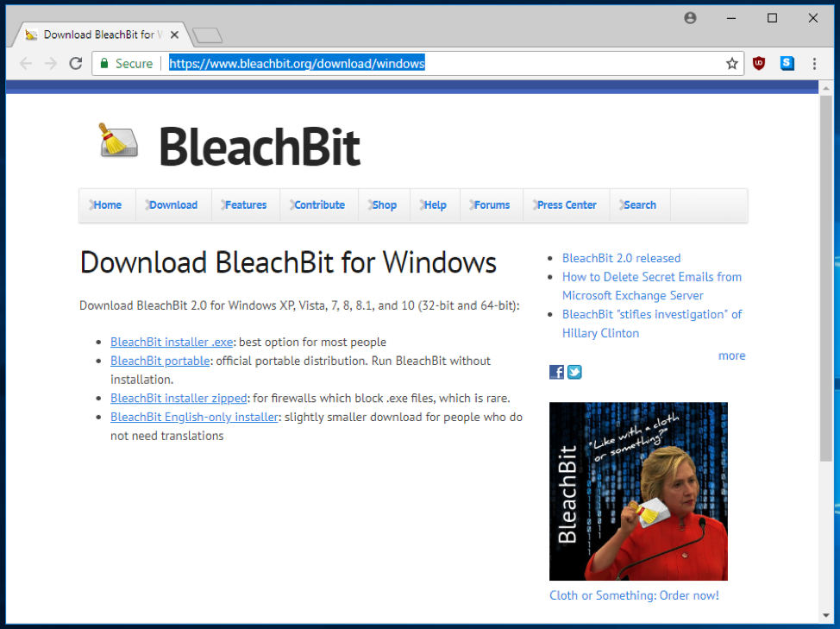The width and height of the screenshot is (840, 629).
Task: Close the Download BleachBit tab
Action: 175,35
